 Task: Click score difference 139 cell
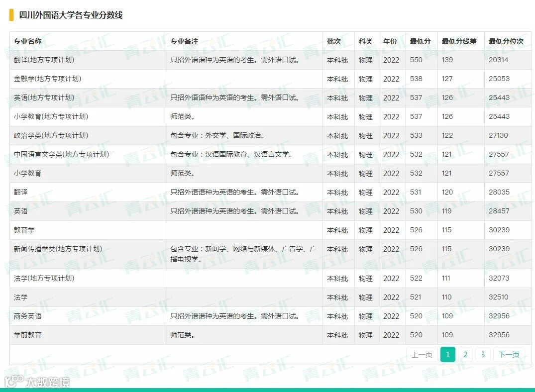(x=447, y=60)
